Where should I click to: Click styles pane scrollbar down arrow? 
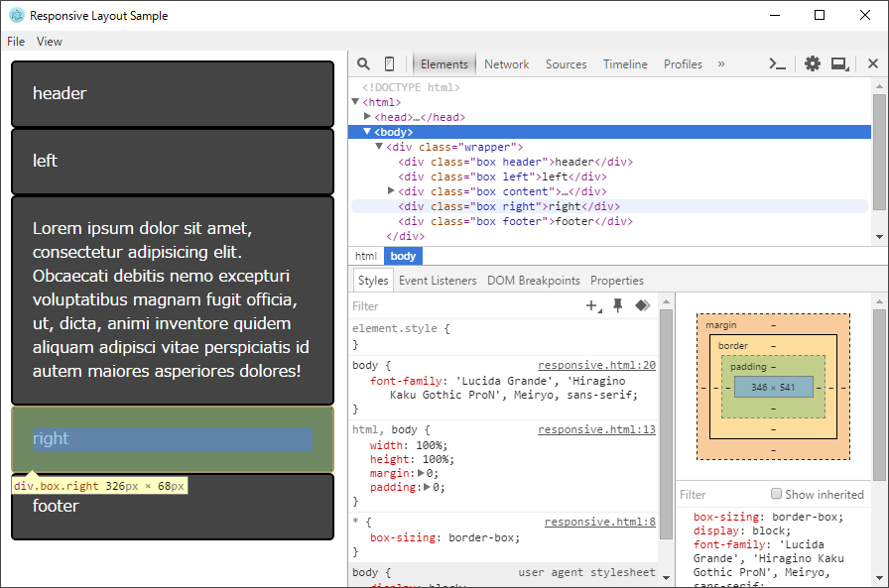coord(666,578)
